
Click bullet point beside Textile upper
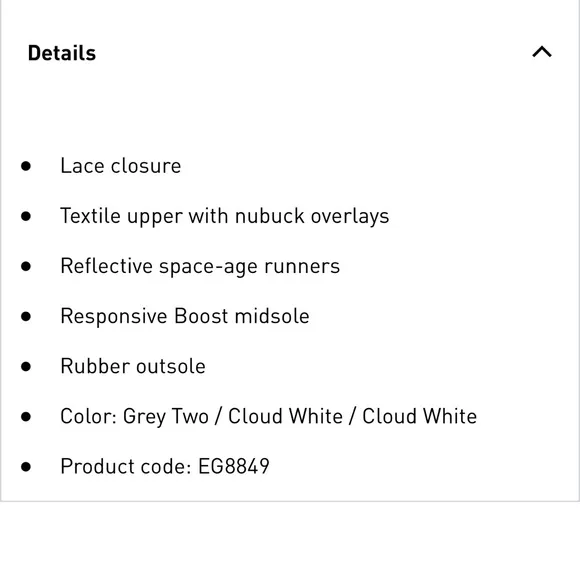pyautogui.click(x=26, y=216)
